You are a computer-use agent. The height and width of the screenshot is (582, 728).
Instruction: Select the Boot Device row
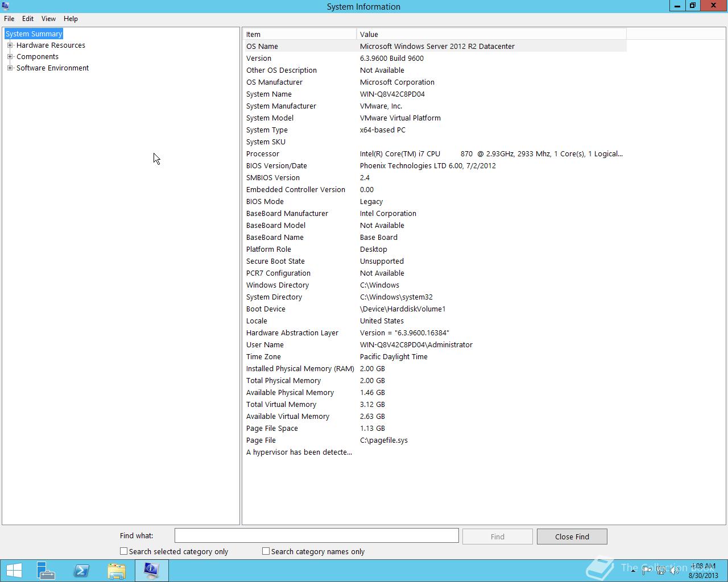point(435,309)
